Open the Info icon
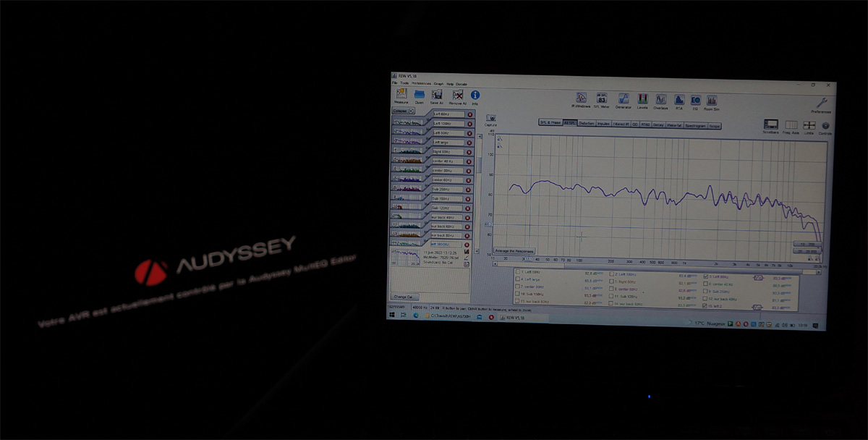 tap(475, 95)
